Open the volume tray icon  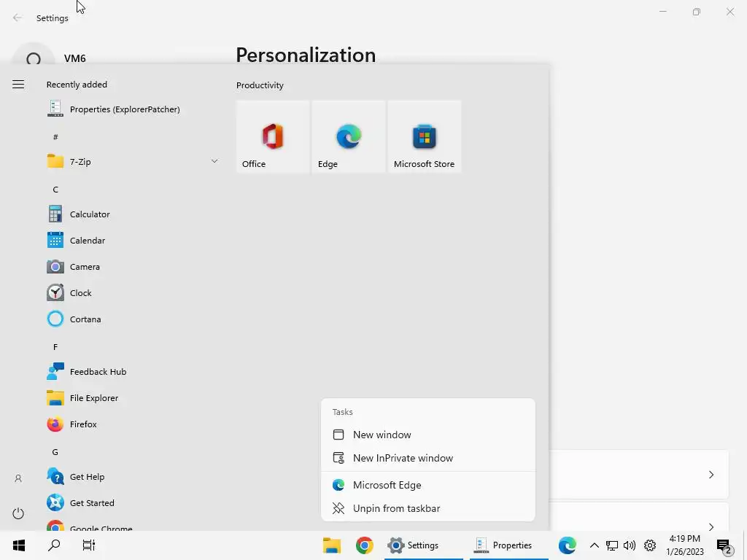click(630, 545)
